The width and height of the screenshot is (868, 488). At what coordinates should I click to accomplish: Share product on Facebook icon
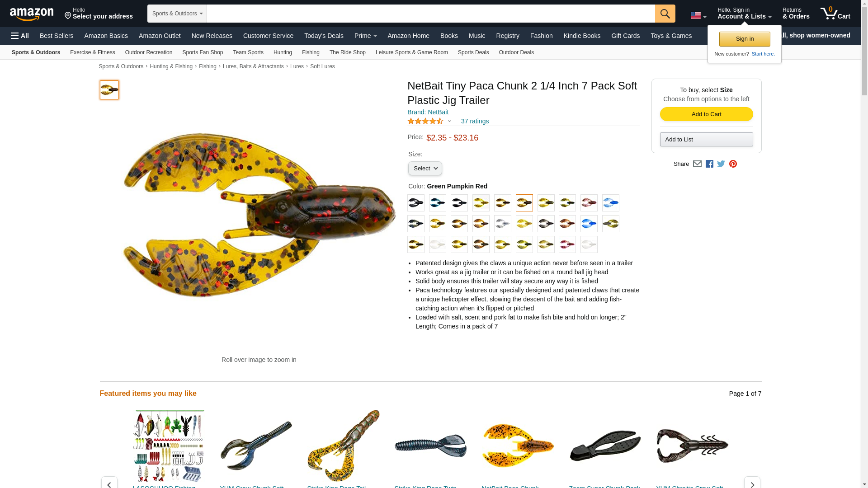coord(709,164)
